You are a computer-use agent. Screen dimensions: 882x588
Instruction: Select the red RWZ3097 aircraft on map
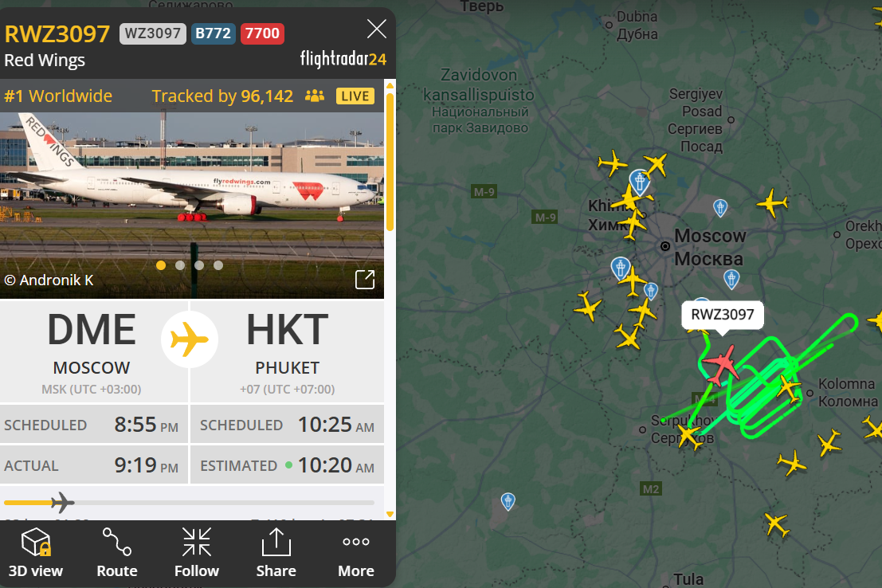(720, 365)
